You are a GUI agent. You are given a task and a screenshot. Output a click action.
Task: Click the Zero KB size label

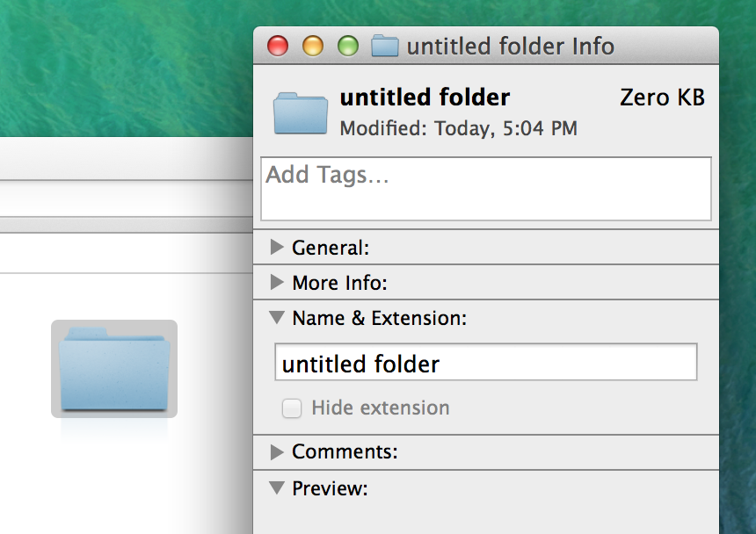[662, 97]
